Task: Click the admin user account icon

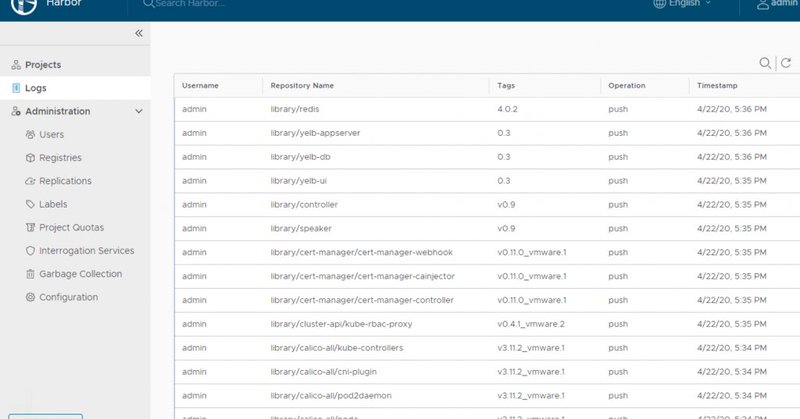Action: (762, 4)
